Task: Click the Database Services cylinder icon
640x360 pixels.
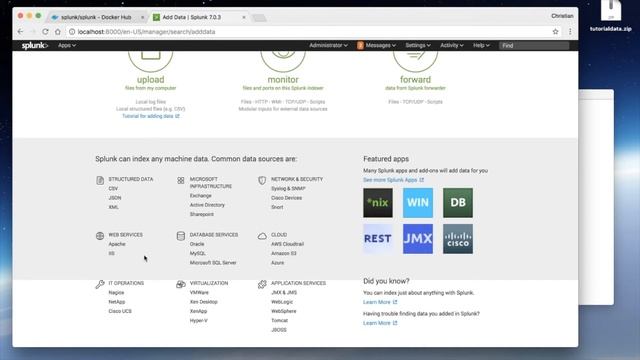Action: [181, 236]
